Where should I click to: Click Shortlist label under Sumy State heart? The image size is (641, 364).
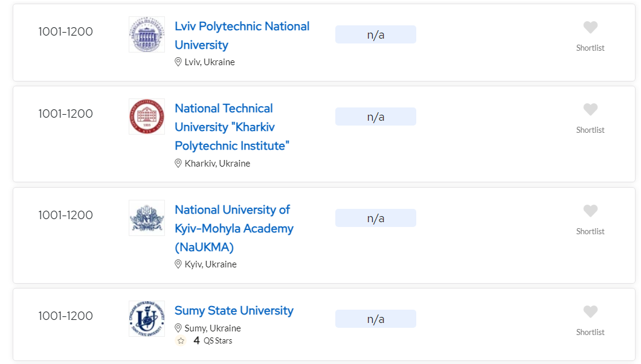pyautogui.click(x=590, y=333)
